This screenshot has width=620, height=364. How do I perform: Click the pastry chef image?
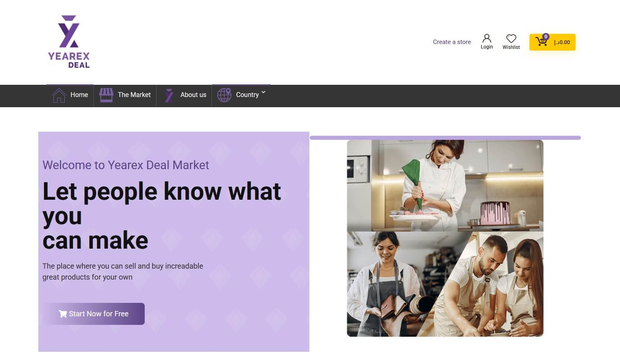coord(445,185)
